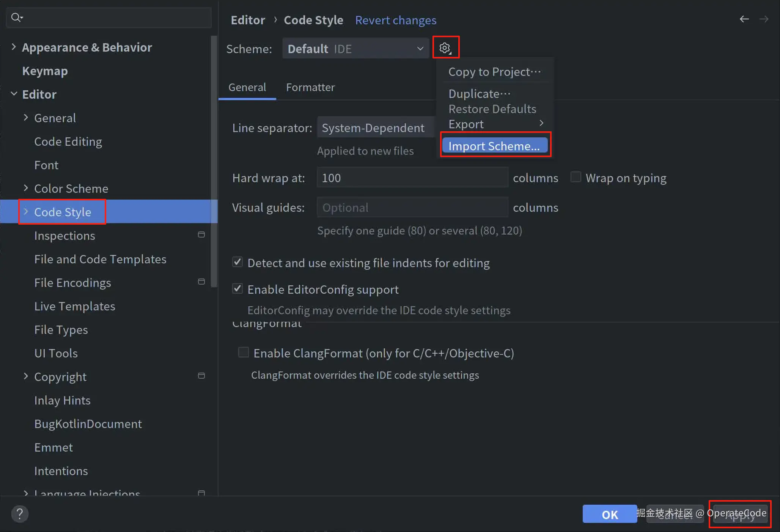Enable ClangFormat checkbox

click(x=243, y=353)
